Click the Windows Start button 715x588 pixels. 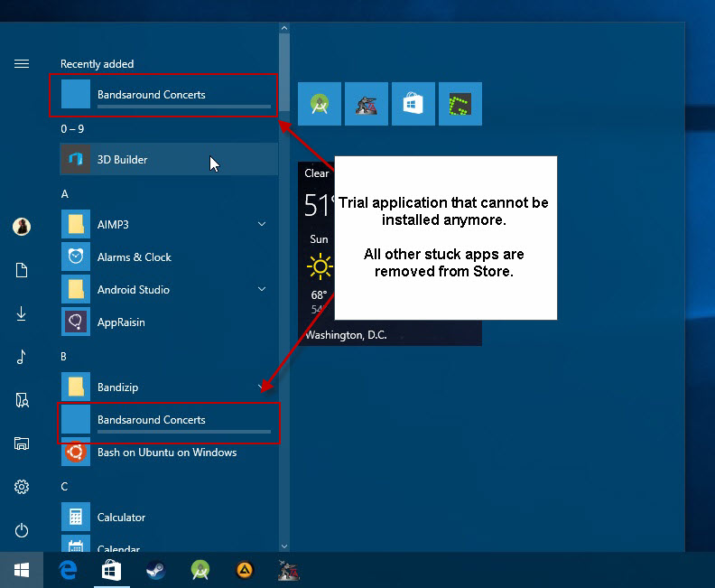(x=22, y=570)
